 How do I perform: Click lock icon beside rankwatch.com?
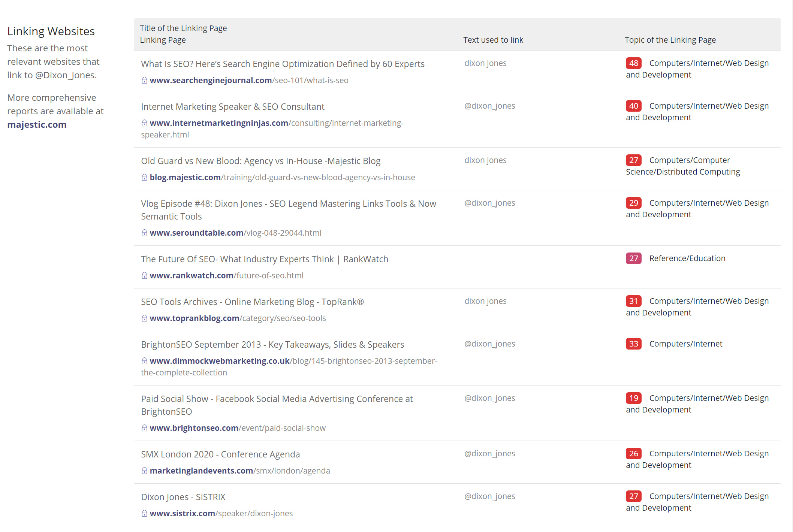(144, 275)
